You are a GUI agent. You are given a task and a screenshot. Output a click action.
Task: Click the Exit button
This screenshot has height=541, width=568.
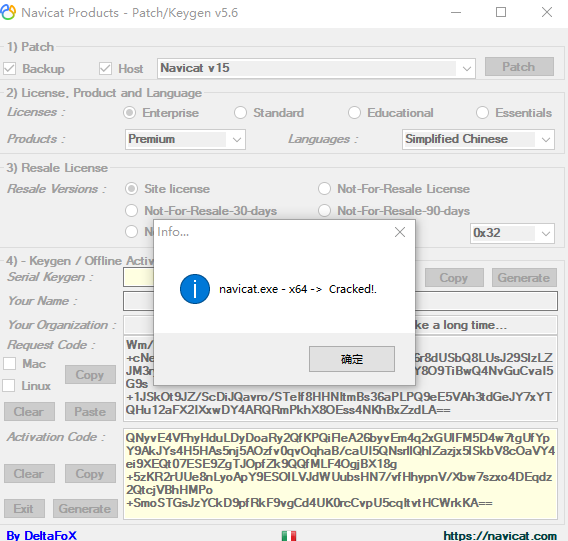pos(24,509)
